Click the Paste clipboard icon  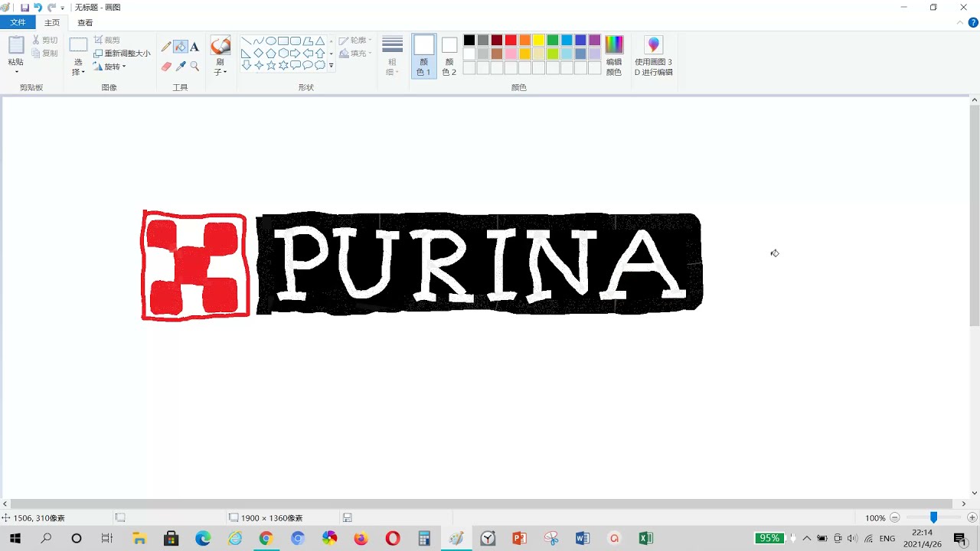tap(16, 45)
